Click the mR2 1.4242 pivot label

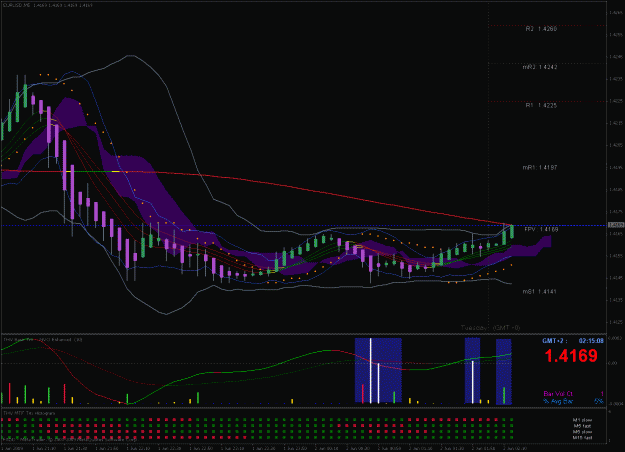540,67
